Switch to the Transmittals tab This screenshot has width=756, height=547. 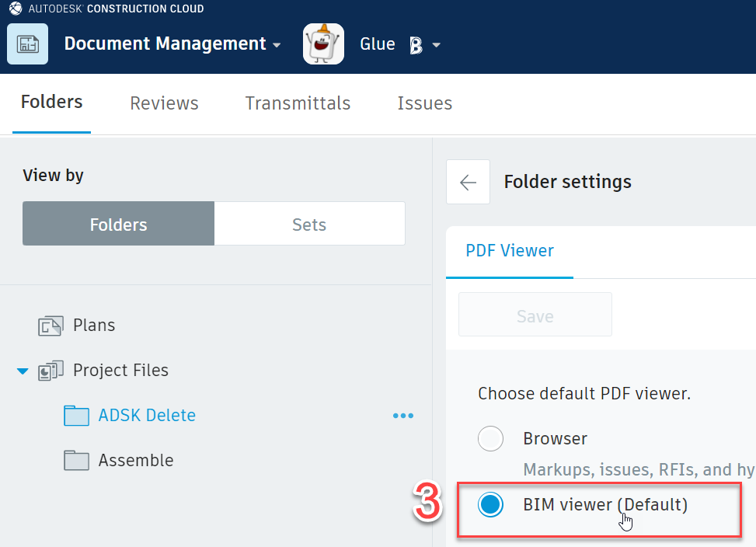298,103
